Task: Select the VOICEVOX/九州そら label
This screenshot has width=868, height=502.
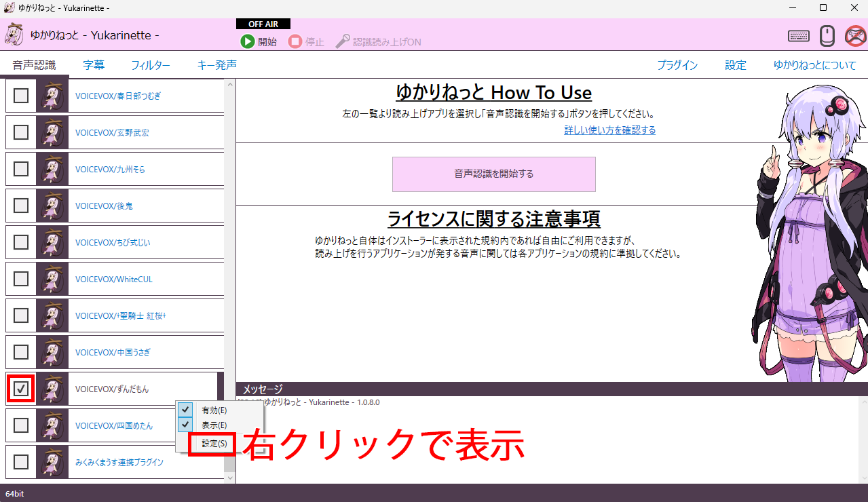Action: (x=110, y=170)
